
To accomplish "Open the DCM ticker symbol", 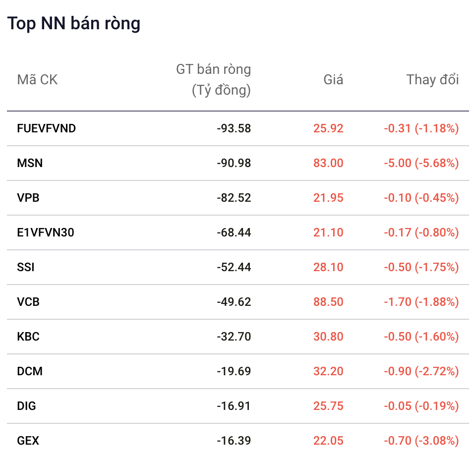I will 30,371.
